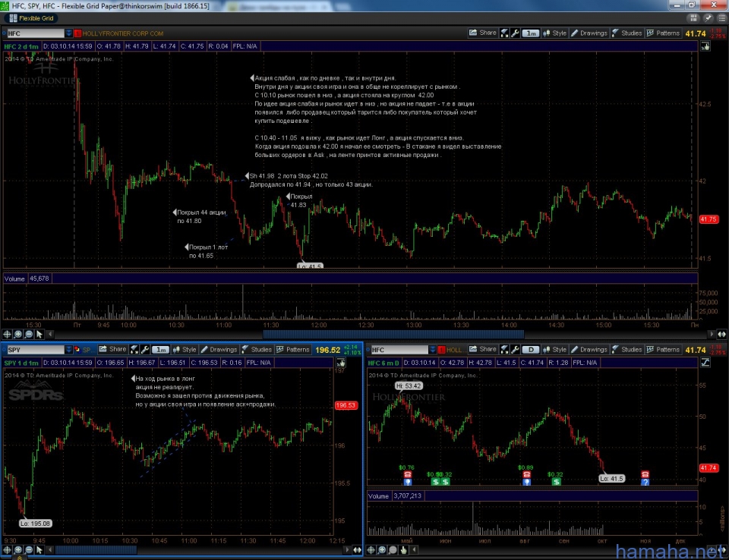Open the wrench settings in HFC daily chart
Image resolution: width=729 pixels, height=560 pixels.
(x=515, y=350)
